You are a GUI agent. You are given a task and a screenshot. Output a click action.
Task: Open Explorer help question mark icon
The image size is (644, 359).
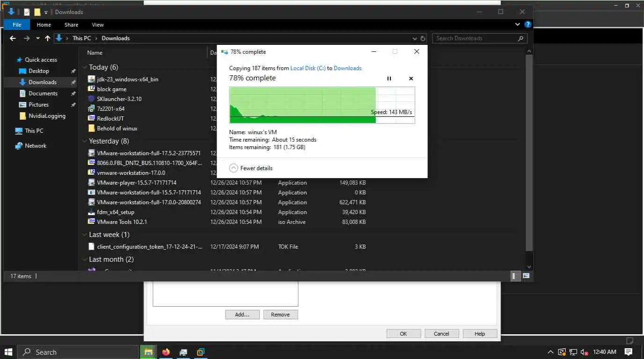(527, 24)
